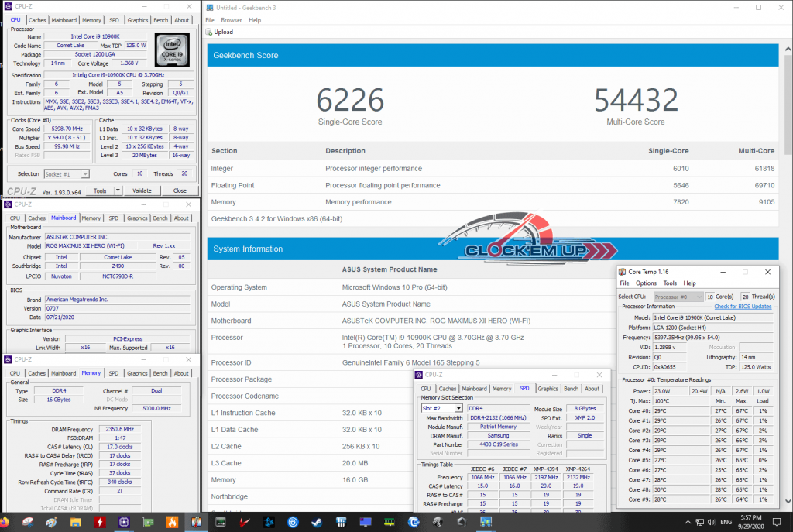Image resolution: width=793 pixels, height=532 pixels.
Task: Click the Core Temp title bar icon
Action: tap(623, 272)
